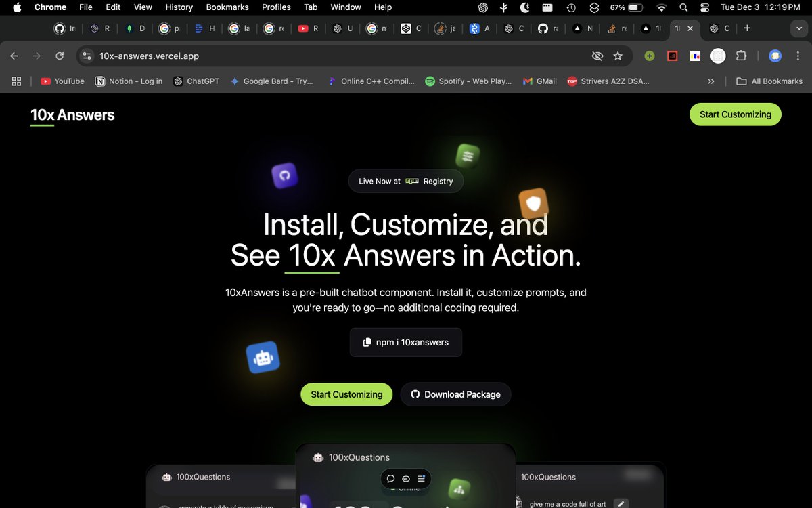Open the File menu
812x508 pixels.
(x=86, y=7)
